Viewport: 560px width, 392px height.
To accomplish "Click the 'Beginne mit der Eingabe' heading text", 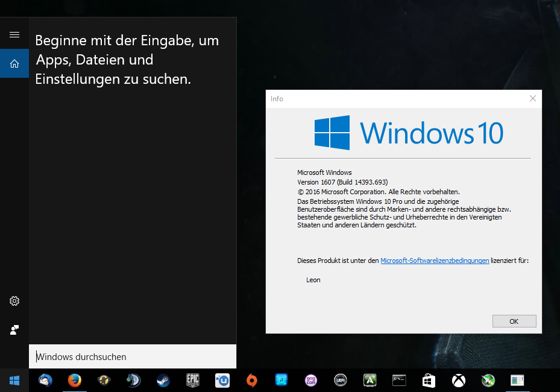I will point(127,60).
